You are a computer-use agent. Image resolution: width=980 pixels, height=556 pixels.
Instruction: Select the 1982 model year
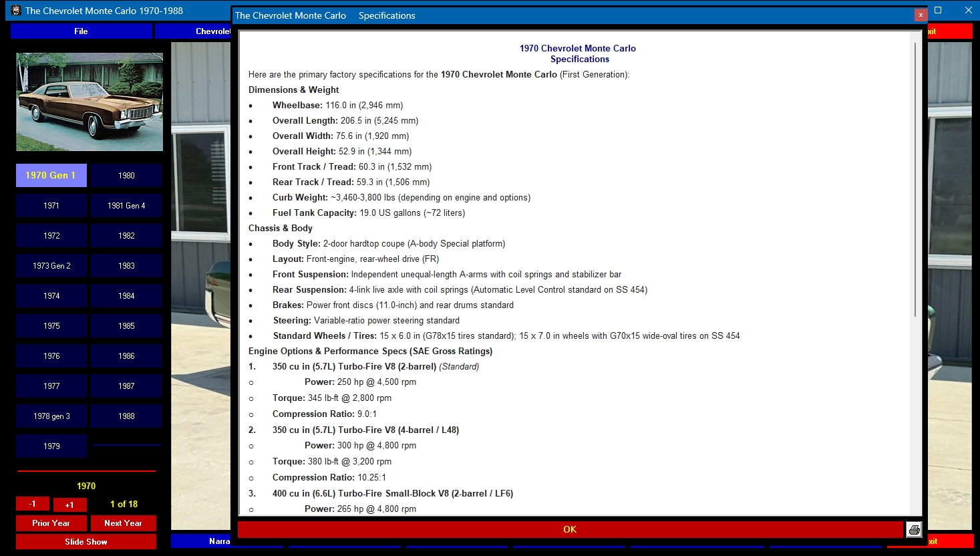click(126, 236)
